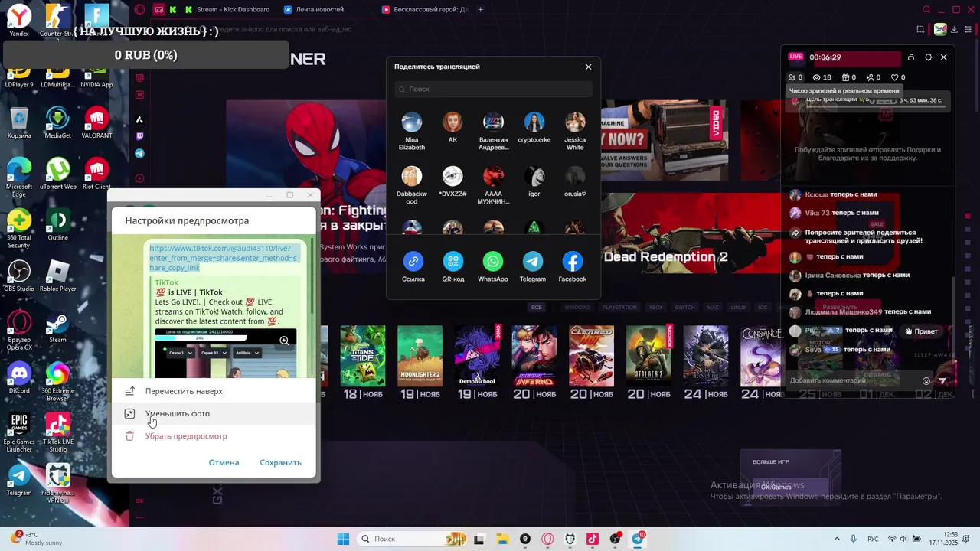The height and width of the screenshot is (551, 980).
Task: Open TikTok LIVE Studio from taskbar
Action: tap(592, 539)
